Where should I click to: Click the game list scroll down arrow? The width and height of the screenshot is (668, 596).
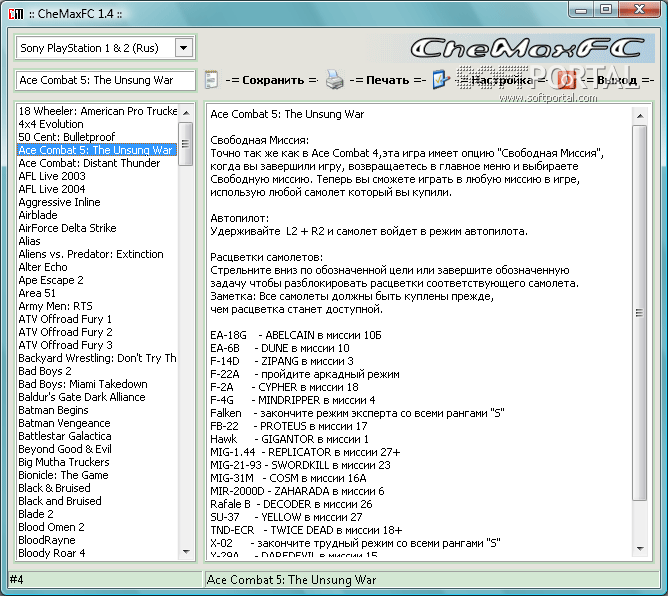tap(186, 552)
